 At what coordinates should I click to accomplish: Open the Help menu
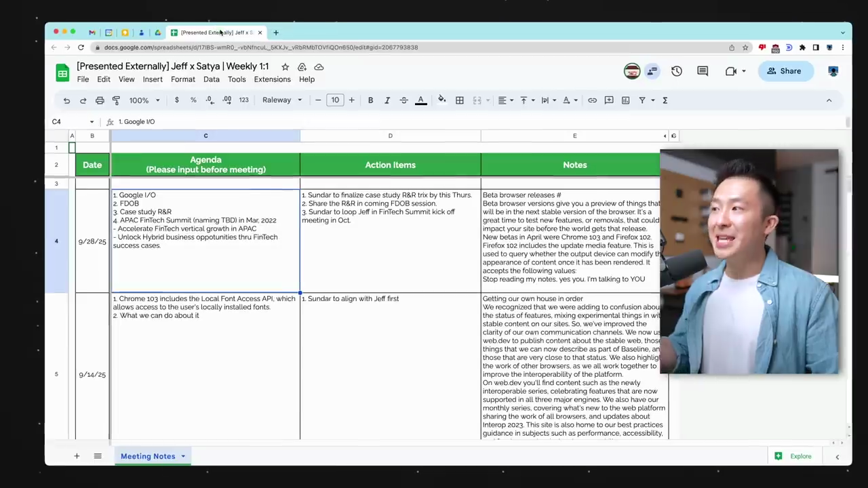307,79
